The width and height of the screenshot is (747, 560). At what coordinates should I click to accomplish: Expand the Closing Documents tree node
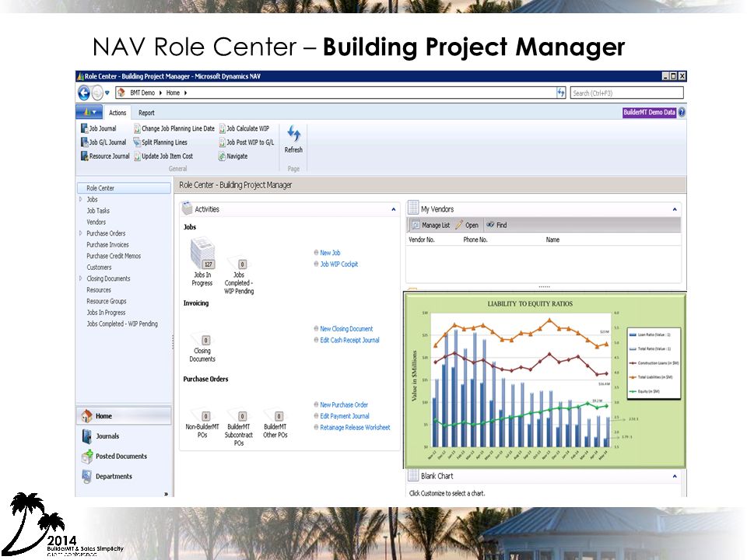[x=80, y=278]
